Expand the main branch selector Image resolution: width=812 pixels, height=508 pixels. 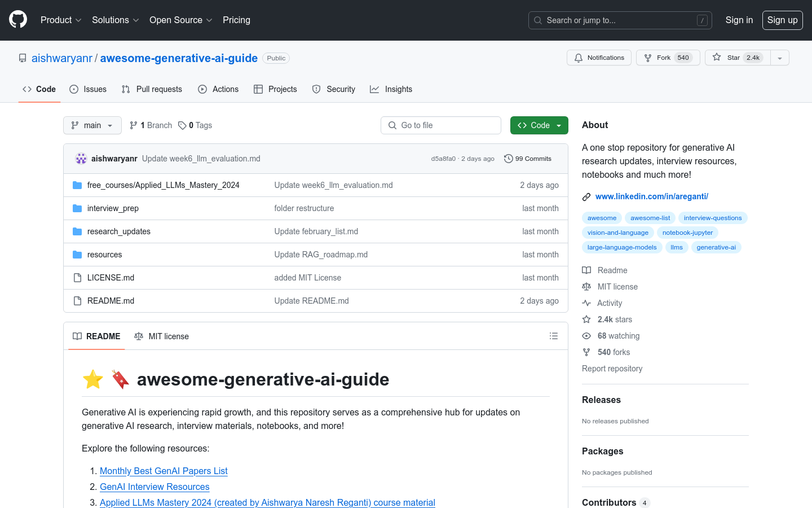click(92, 125)
